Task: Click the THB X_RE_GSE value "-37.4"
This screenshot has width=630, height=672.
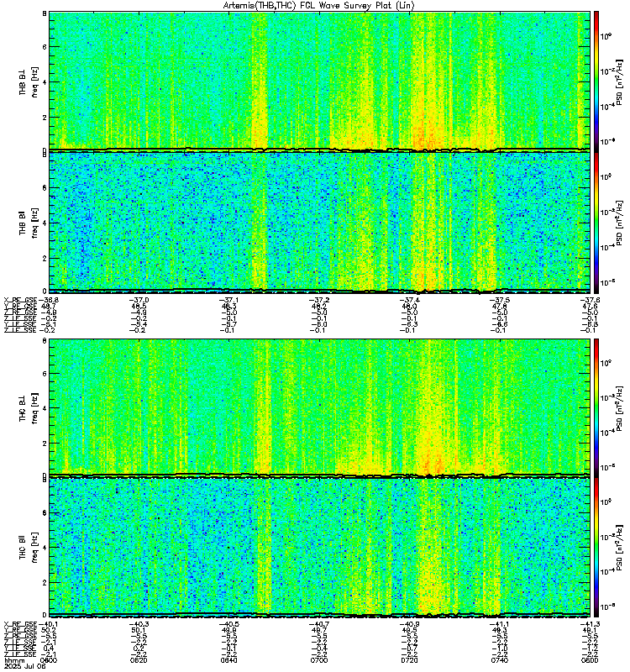Action: [x=409, y=300]
